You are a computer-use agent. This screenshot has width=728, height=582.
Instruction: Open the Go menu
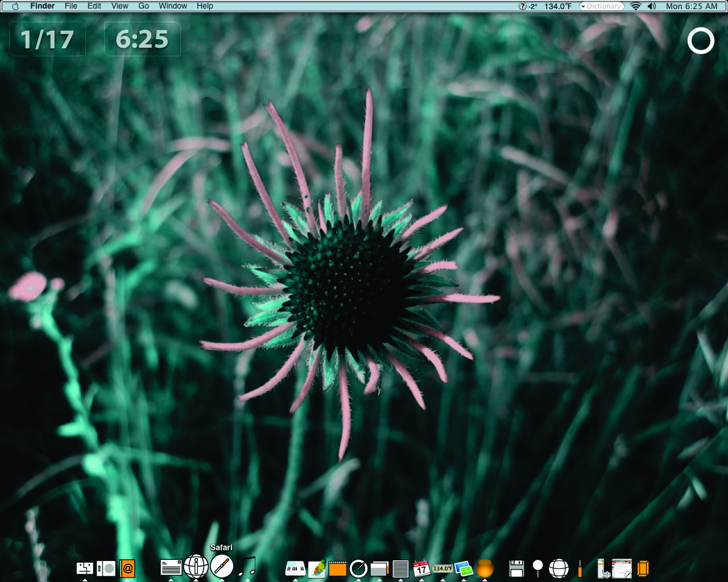(144, 6)
